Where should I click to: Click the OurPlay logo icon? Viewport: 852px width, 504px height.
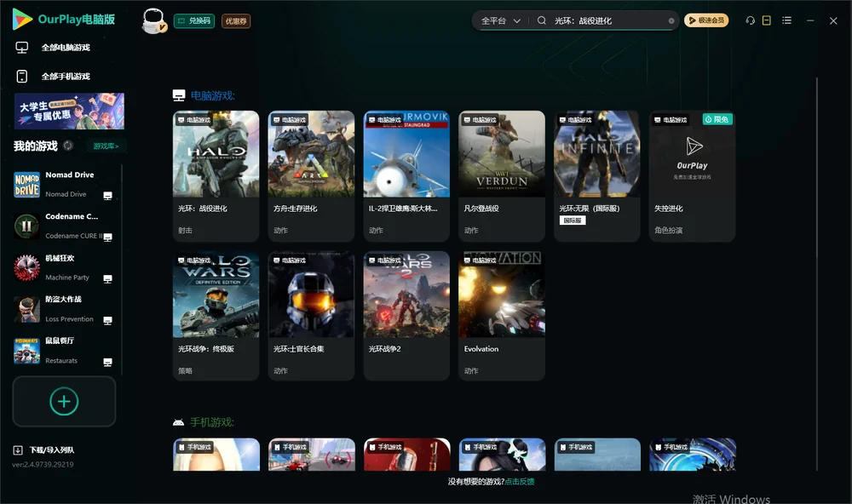click(x=22, y=19)
